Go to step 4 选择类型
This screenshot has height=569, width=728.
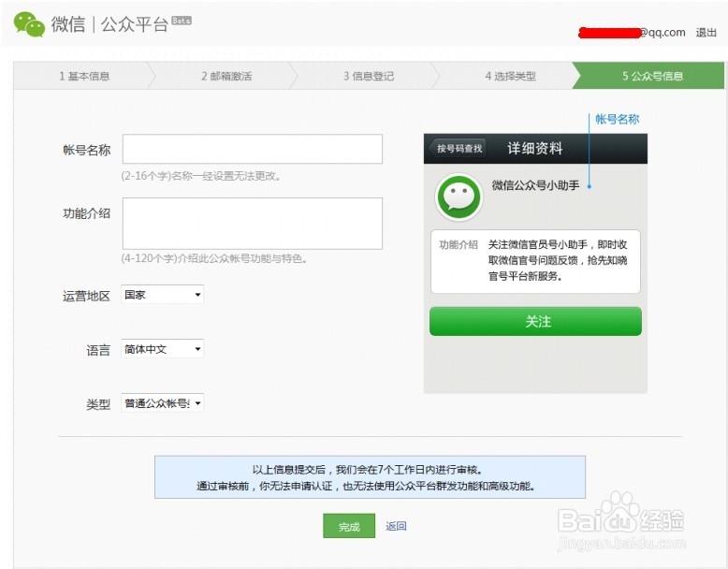(x=510, y=76)
